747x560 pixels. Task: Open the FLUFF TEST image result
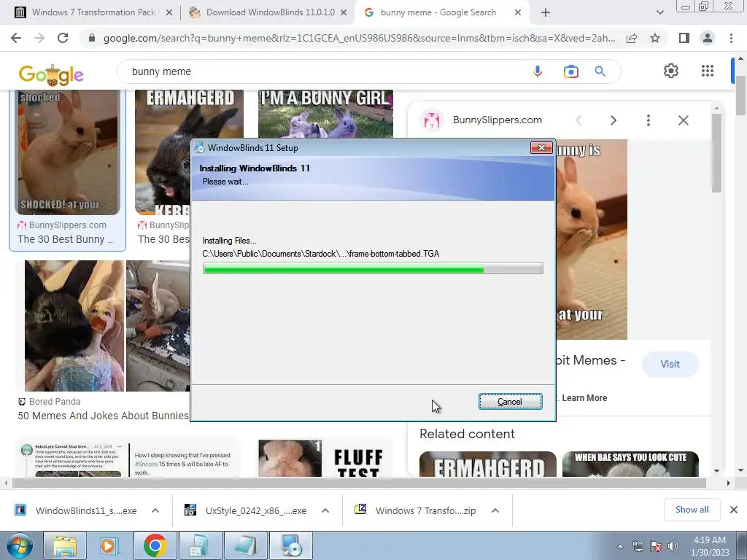click(x=325, y=458)
